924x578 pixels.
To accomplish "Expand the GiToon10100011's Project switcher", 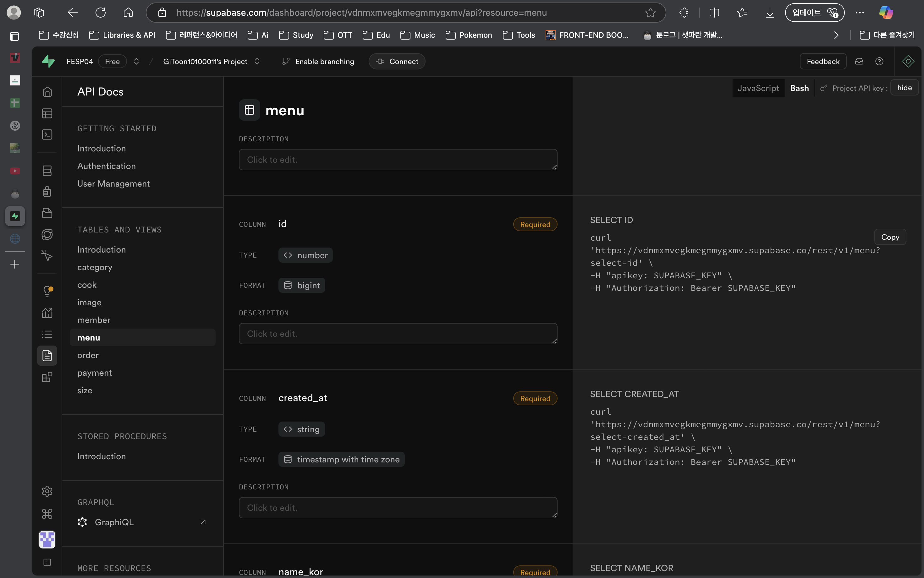I will coord(257,61).
